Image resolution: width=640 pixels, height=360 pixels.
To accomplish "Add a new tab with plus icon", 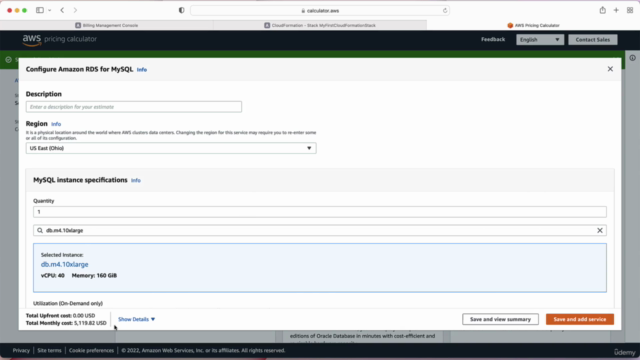I will pyautogui.click(x=616, y=10).
